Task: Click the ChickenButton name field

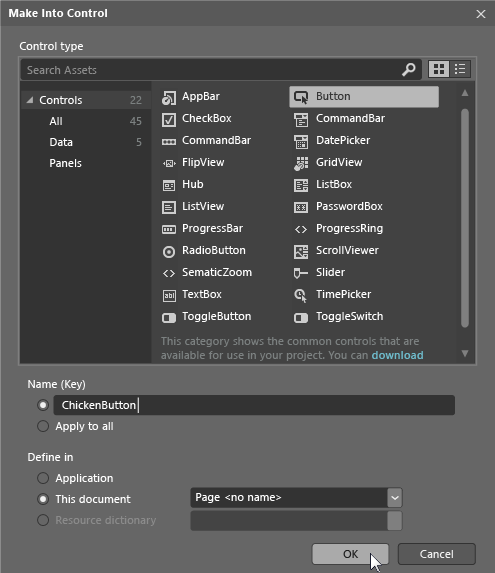Action: [254, 405]
